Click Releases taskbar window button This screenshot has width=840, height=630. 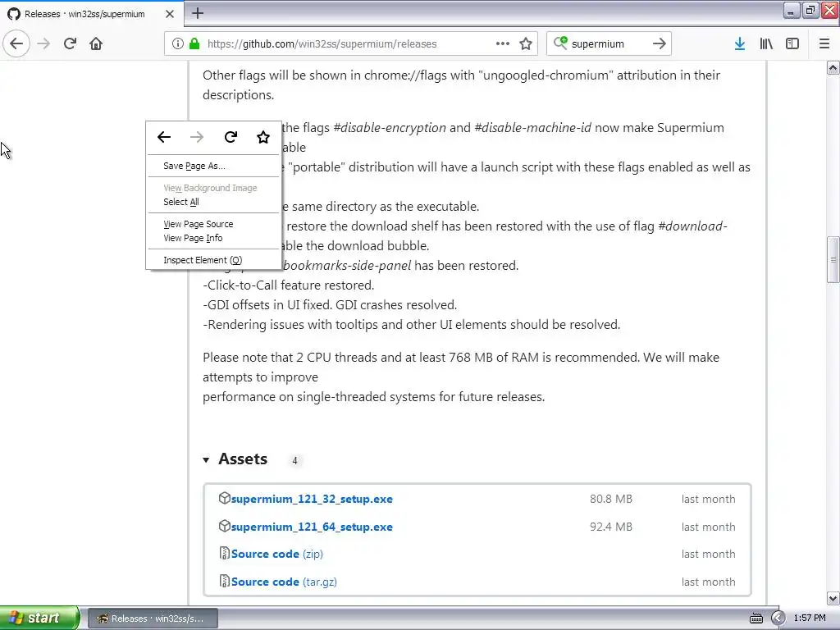tap(153, 619)
